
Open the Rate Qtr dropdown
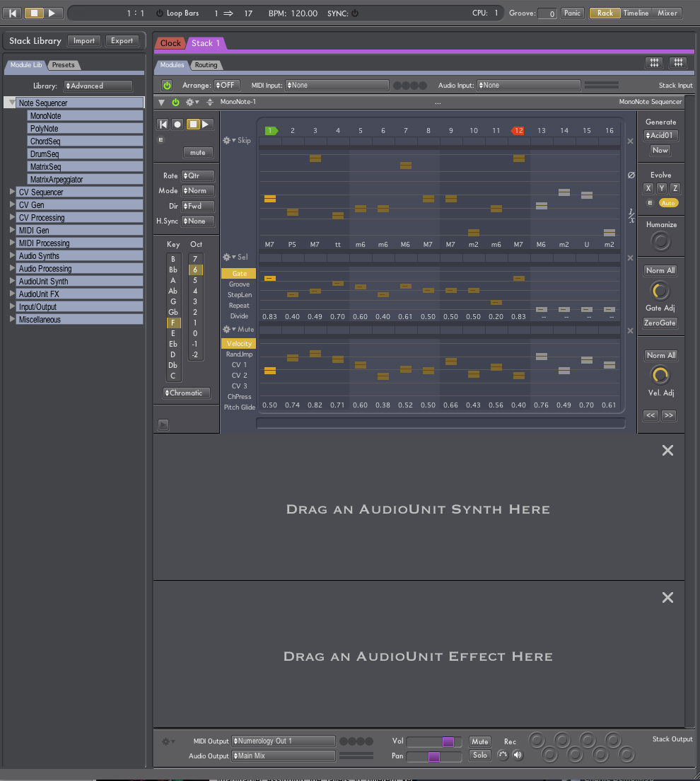pyautogui.click(x=198, y=176)
